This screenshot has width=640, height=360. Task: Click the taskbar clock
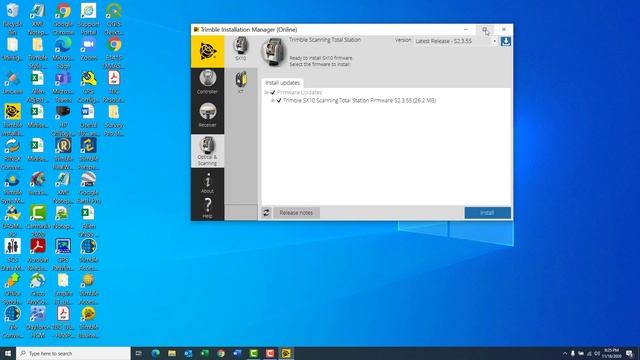tap(611, 353)
